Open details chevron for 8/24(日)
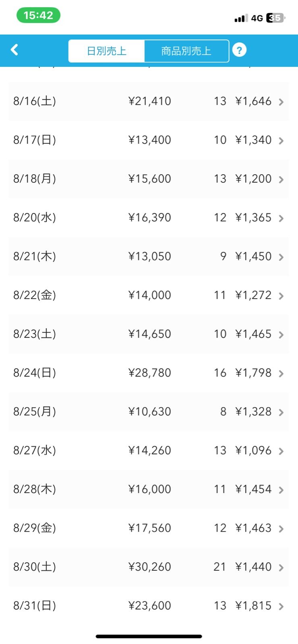This screenshot has width=298, height=644. point(281,374)
